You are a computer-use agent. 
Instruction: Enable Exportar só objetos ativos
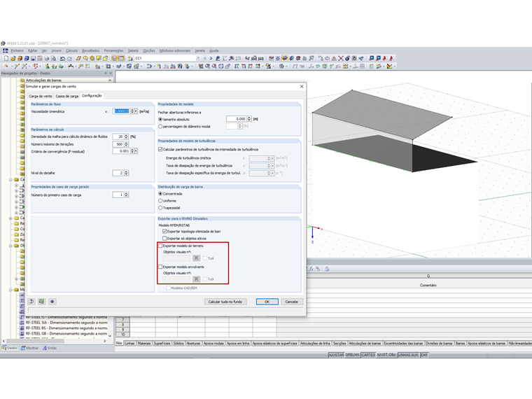point(164,239)
